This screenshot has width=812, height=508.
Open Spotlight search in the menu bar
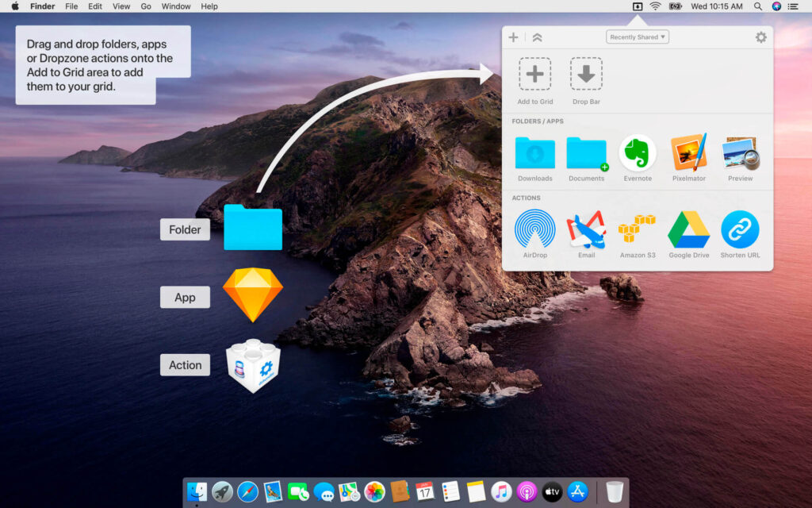coord(757,6)
